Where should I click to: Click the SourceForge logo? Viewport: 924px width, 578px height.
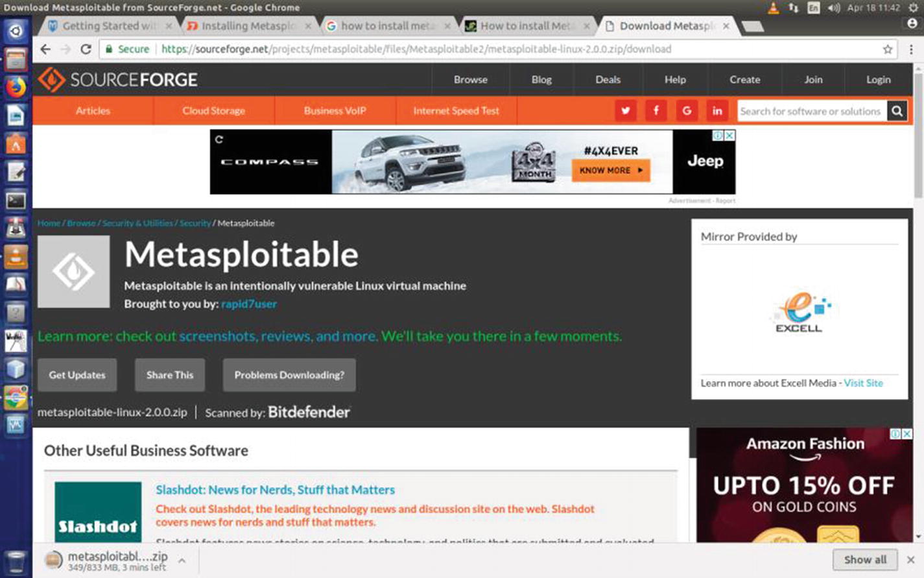117,80
